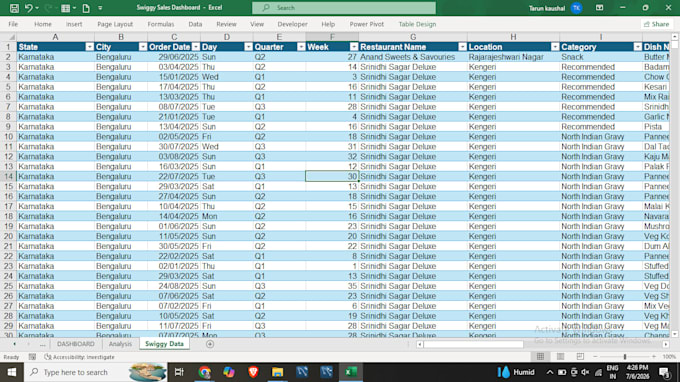
Task: Click the horizontal scrollbar thumb
Action: point(473,344)
